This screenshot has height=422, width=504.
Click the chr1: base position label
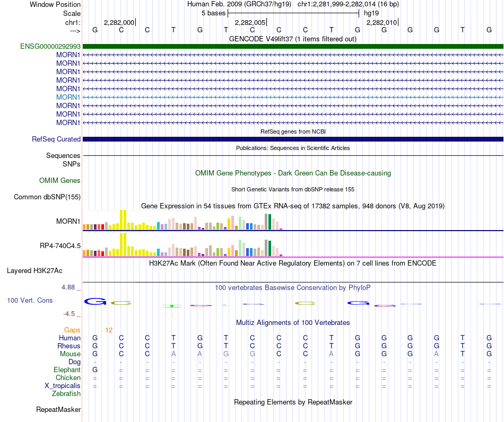point(73,22)
